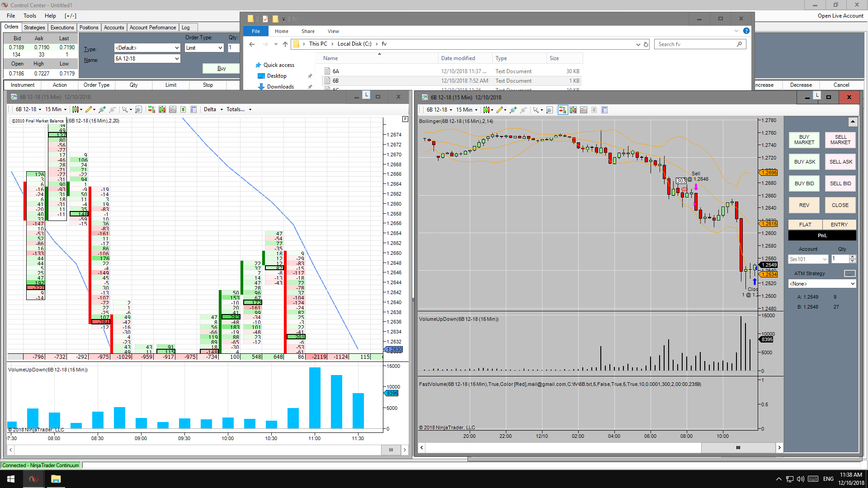The height and width of the screenshot is (488, 868).
Task: Toggle ENTRY option in chart trader panel
Action: point(839,225)
